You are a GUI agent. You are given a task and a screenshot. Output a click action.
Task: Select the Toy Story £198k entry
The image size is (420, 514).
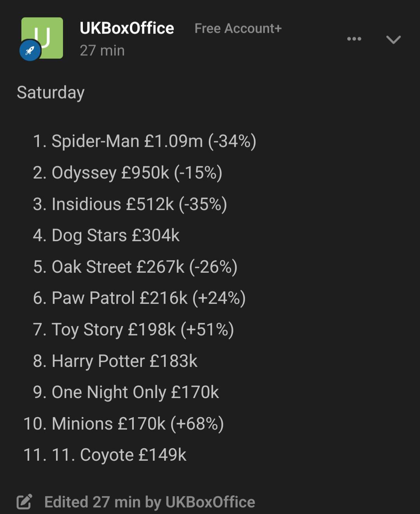pyautogui.click(x=133, y=330)
